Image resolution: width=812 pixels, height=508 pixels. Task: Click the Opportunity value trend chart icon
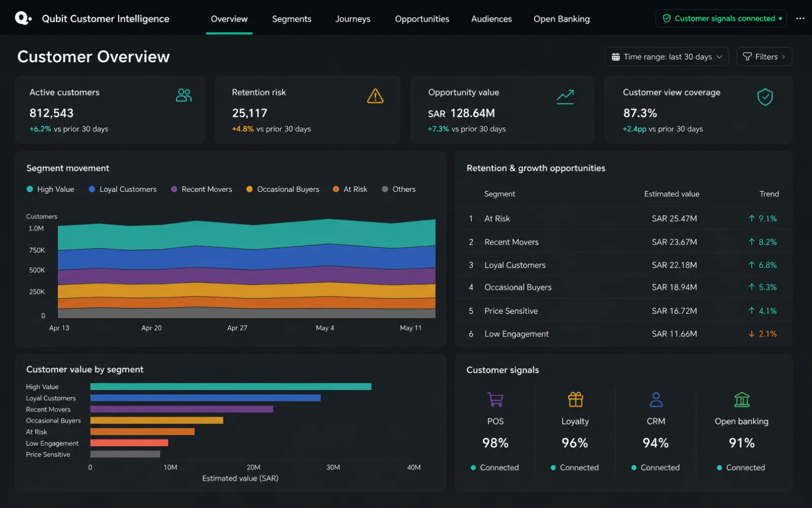coord(565,97)
